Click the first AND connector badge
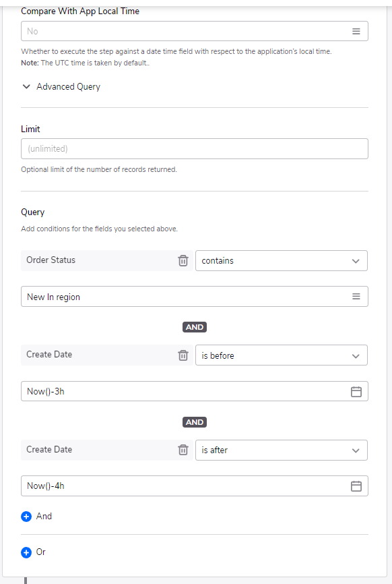 [x=195, y=327]
